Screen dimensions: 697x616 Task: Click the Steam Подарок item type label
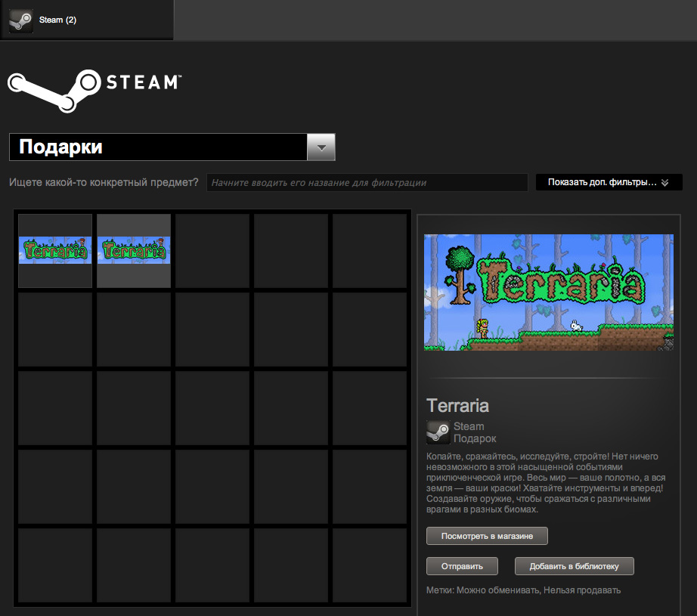[474, 432]
